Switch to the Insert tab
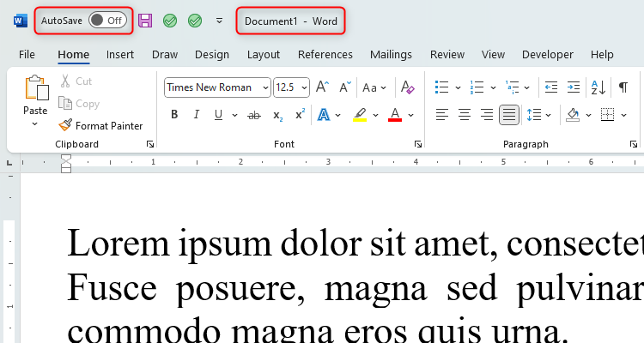Screen dimensions: 644x343 120,55
